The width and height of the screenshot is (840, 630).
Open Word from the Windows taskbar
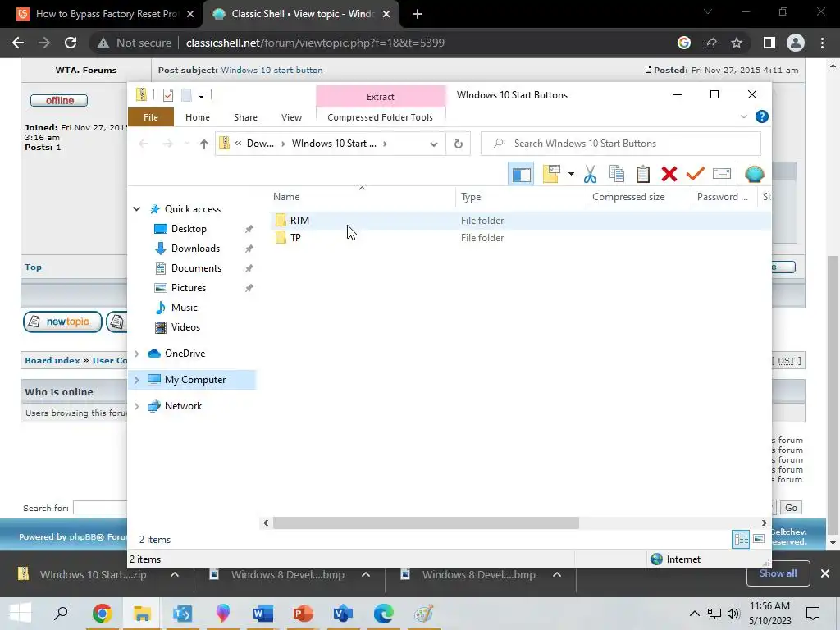[263, 614]
